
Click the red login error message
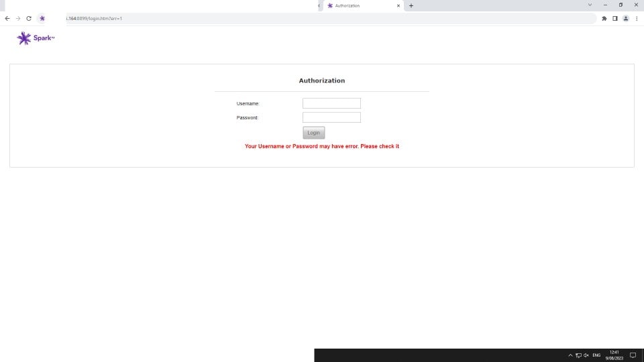(x=322, y=146)
